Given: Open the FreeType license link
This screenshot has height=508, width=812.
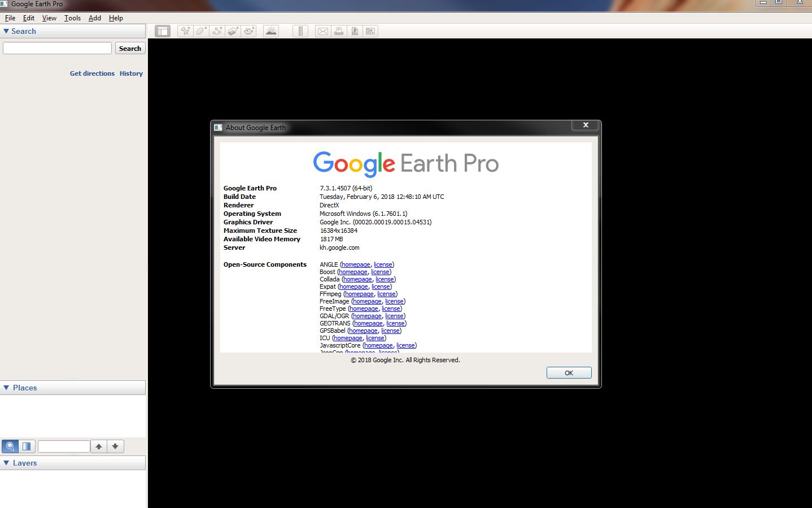Looking at the screenshot, I should coord(391,309).
